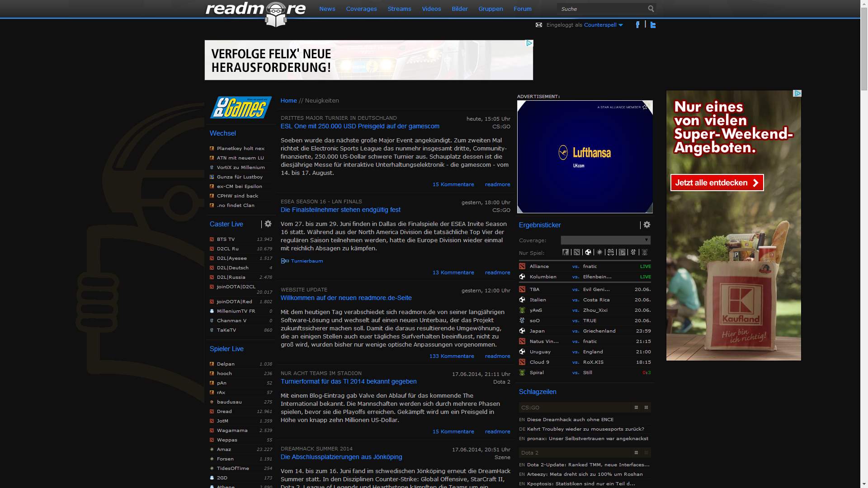Open Caster Live settings gear
This screenshot has height=488, width=868.
click(268, 224)
